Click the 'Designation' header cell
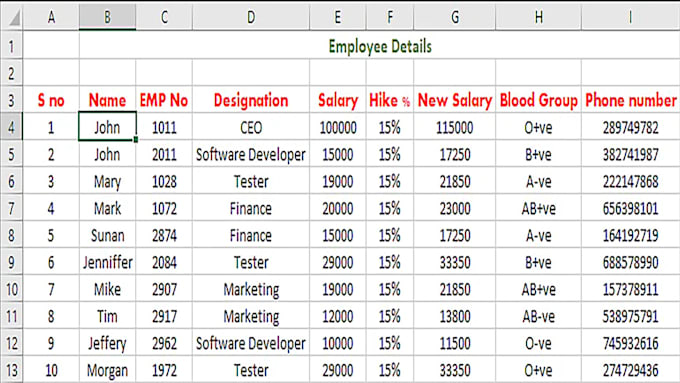The width and height of the screenshot is (680, 383). (251, 100)
